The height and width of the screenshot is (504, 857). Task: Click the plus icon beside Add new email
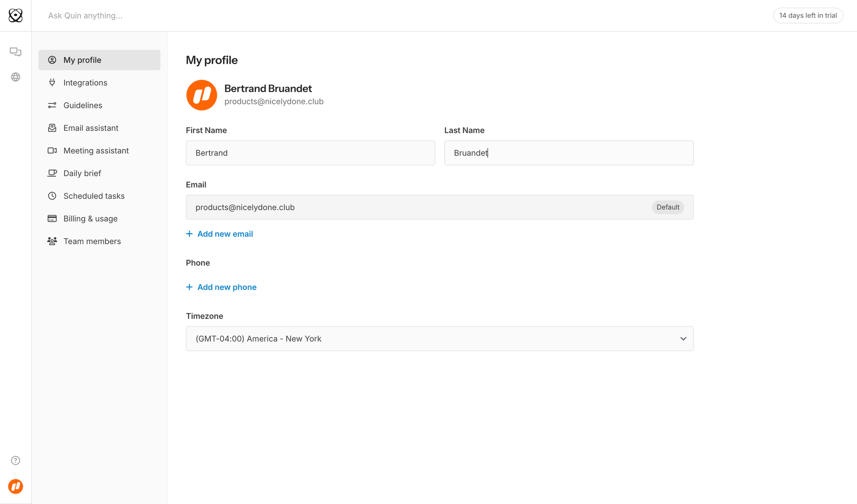click(x=189, y=234)
